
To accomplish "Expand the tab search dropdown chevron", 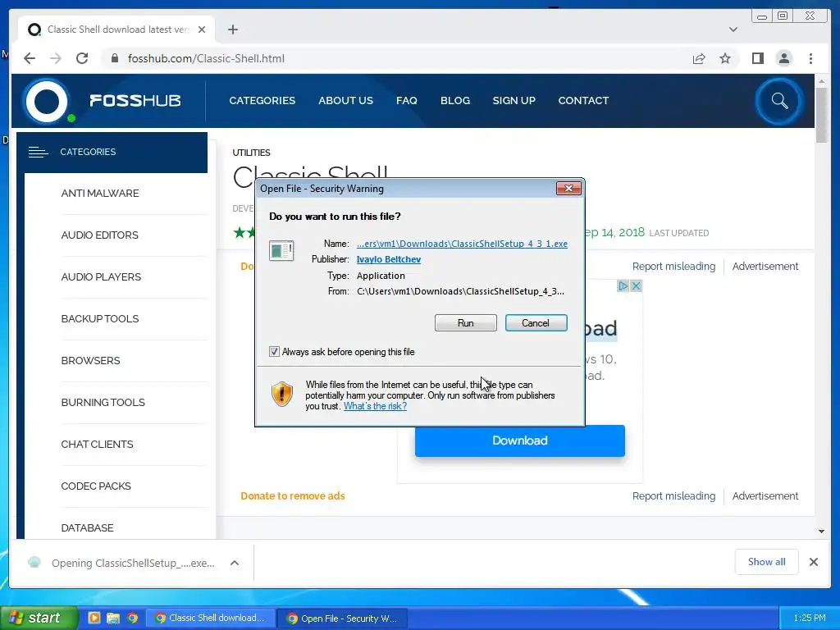I will tap(733, 30).
